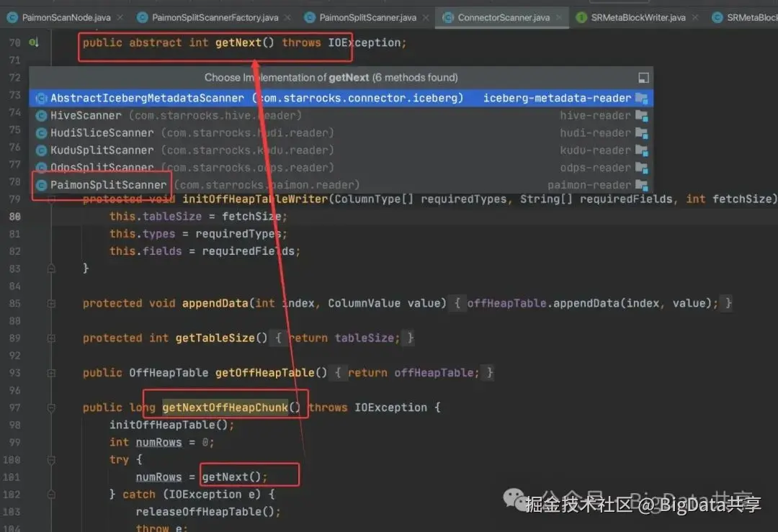Click line number 80 in the gutter
This screenshot has height=532, width=778.
pos(15,217)
